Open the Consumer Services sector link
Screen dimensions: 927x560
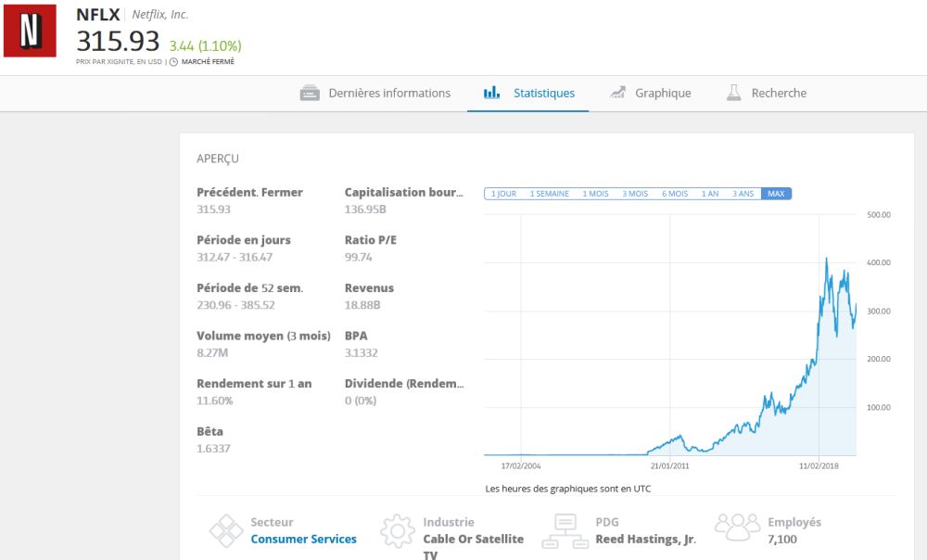click(x=303, y=539)
